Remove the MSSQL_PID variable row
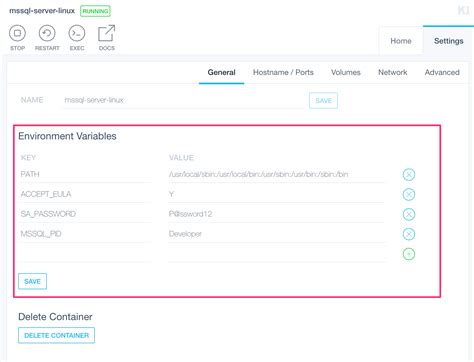Screen dimensions: 474x362 tap(409, 234)
